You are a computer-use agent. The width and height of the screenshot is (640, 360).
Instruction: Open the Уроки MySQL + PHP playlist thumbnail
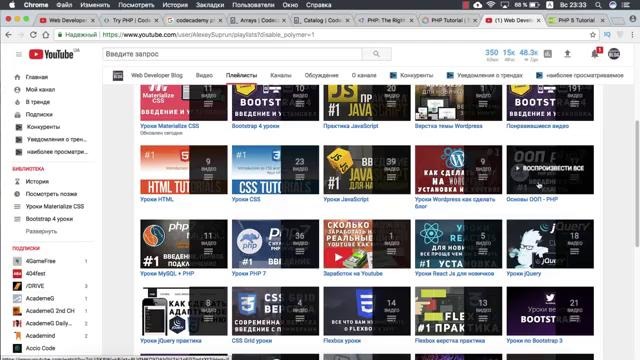(184, 244)
